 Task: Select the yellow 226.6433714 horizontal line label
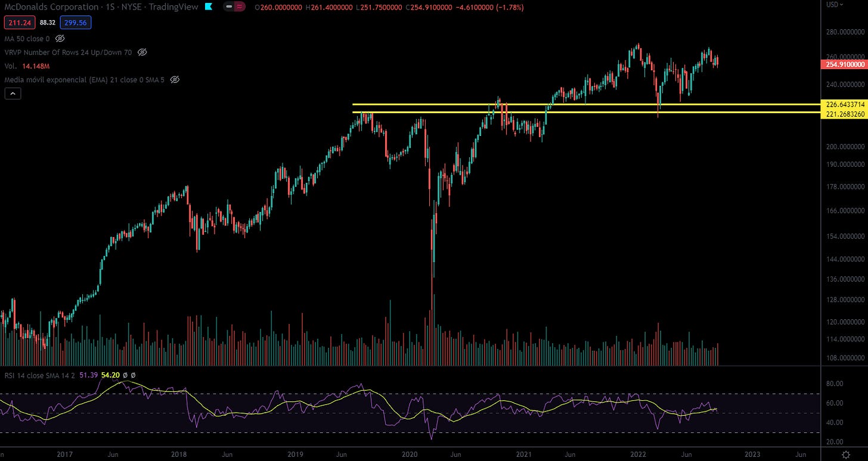(x=843, y=104)
